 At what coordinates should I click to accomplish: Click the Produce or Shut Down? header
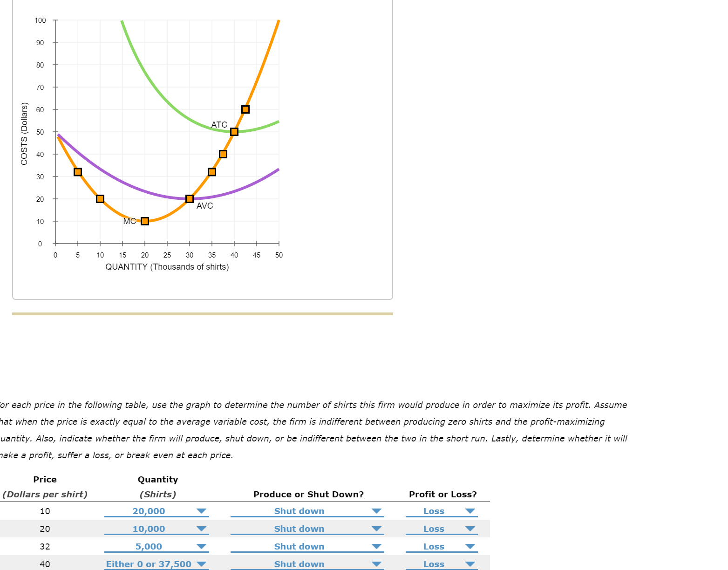tap(308, 495)
